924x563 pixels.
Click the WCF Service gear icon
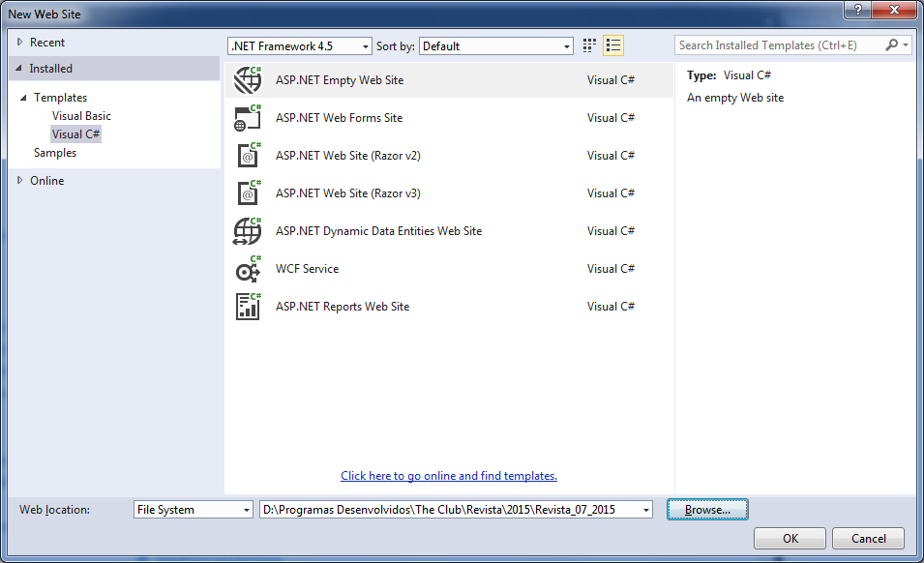[248, 269]
